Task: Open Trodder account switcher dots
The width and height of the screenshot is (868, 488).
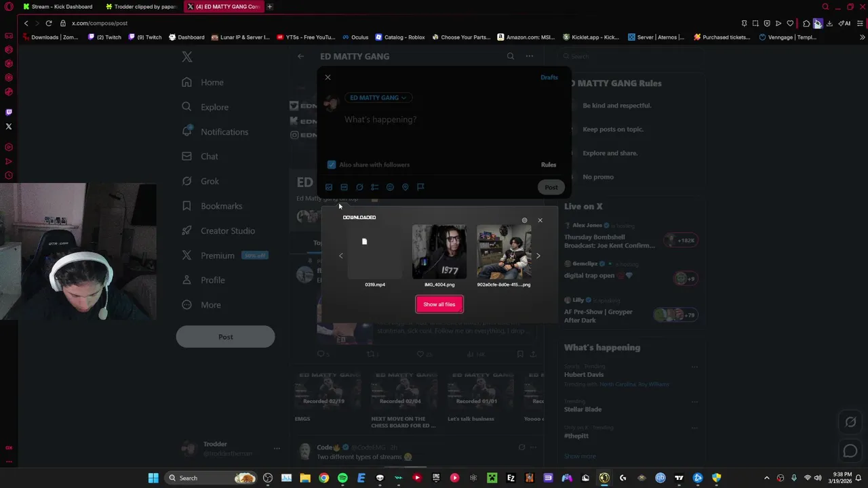Action: click(277, 448)
